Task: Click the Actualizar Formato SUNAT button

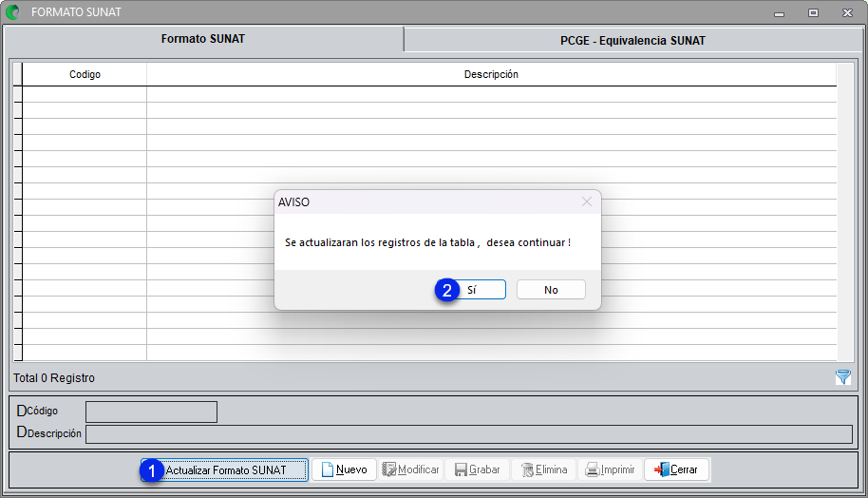Action: click(x=224, y=469)
